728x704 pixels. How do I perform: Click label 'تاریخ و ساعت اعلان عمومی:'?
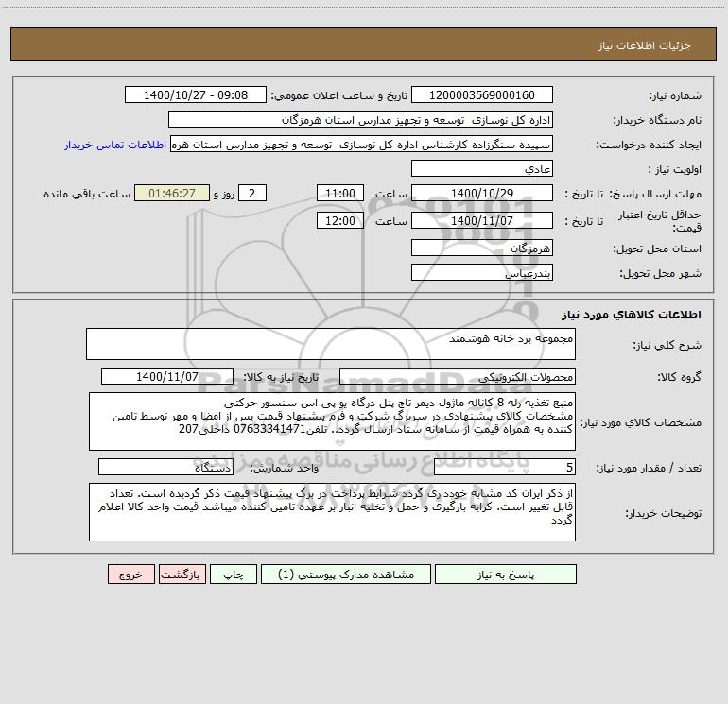pyautogui.click(x=339, y=96)
